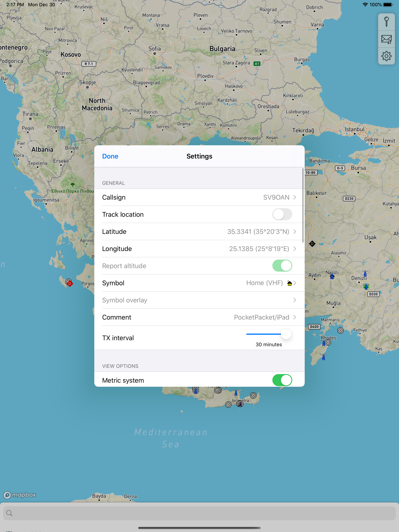
Task: Select the blue tower marker above Denizli
Action: [x=365, y=274]
